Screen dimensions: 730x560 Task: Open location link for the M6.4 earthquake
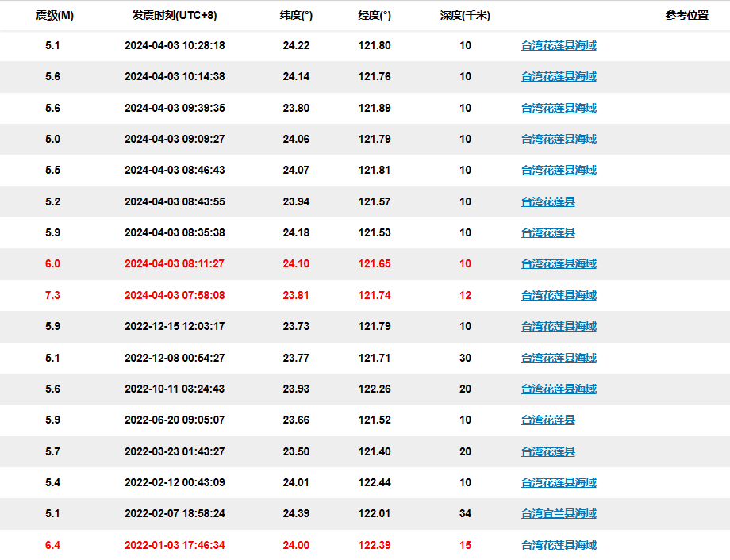click(559, 545)
